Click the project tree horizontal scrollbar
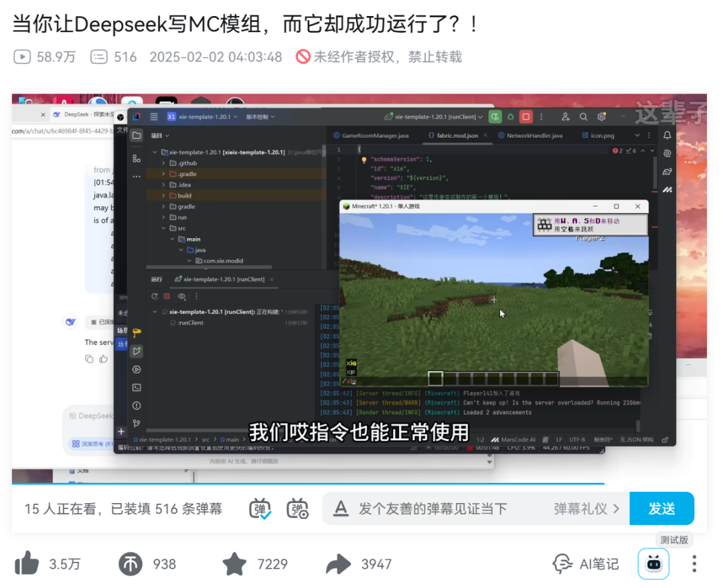The width and height of the screenshot is (723, 588). tap(209, 267)
